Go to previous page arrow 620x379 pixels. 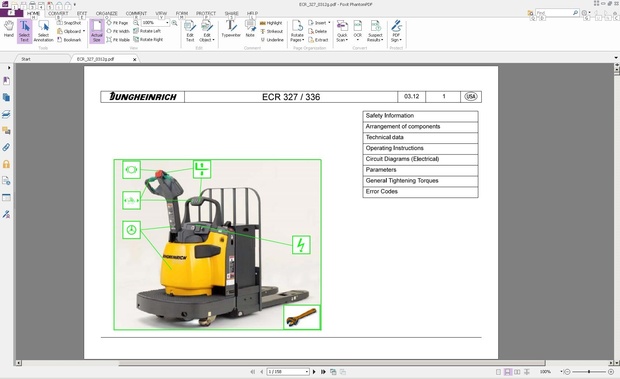point(262,372)
